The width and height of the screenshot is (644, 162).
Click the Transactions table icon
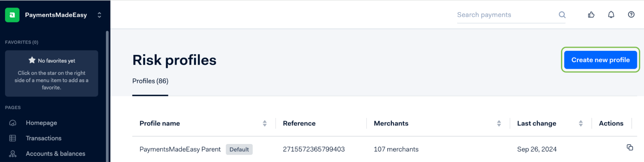(13, 139)
